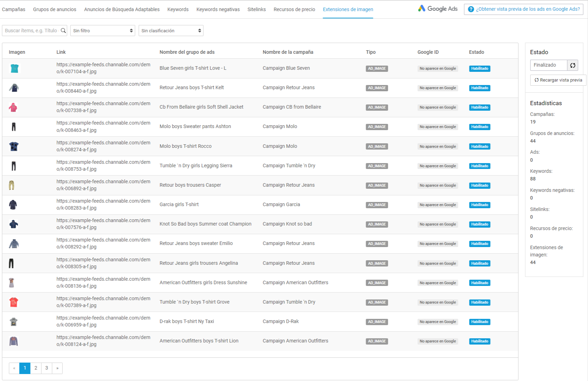Viewport: 588px width, 381px height.
Task: Open the Dress Sunshine thumbnail
Action: point(11,283)
